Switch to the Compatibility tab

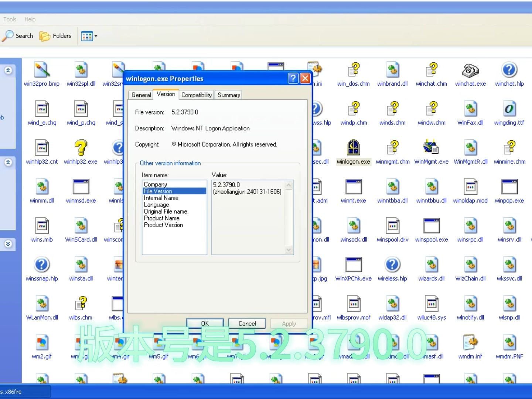pyautogui.click(x=196, y=95)
